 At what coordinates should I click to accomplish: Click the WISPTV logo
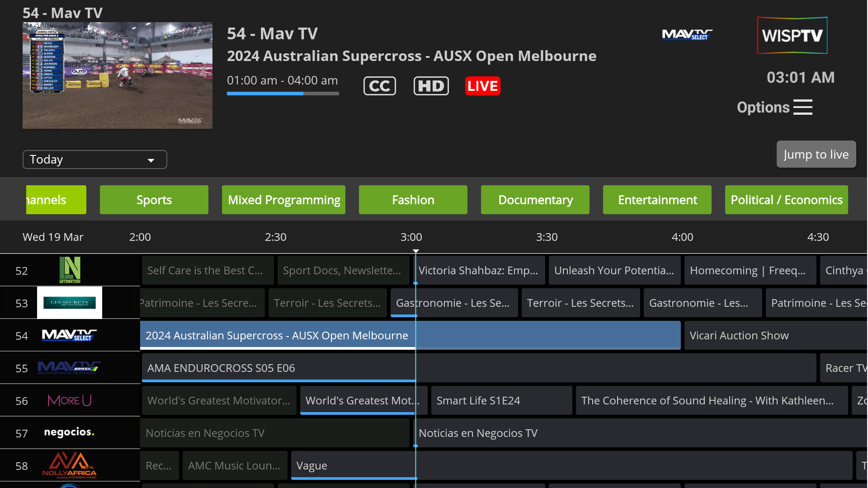click(792, 35)
